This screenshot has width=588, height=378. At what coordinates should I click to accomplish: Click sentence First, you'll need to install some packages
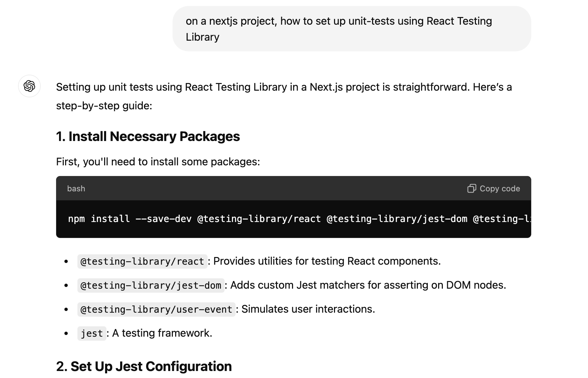click(158, 162)
